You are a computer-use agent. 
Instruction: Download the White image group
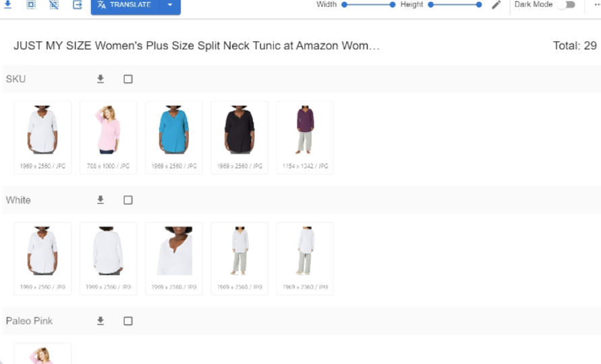coord(101,200)
